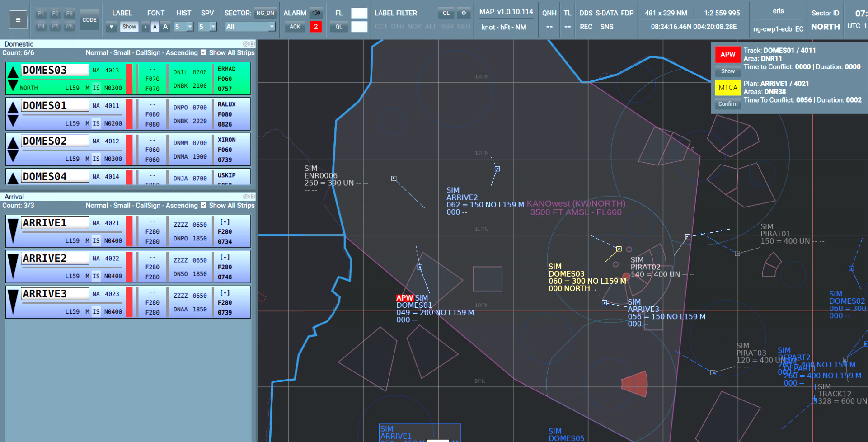Acknowledge alarms with ACK button
The width and height of the screenshot is (868, 442).
click(295, 27)
